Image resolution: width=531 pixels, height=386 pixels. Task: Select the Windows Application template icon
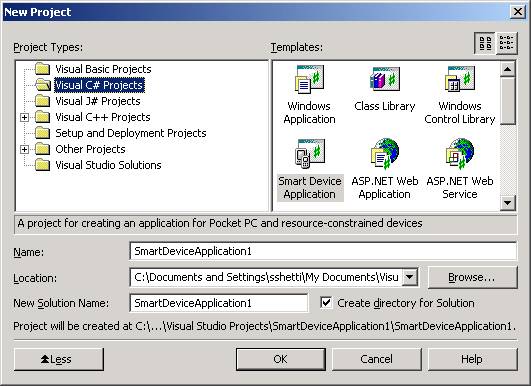point(309,80)
